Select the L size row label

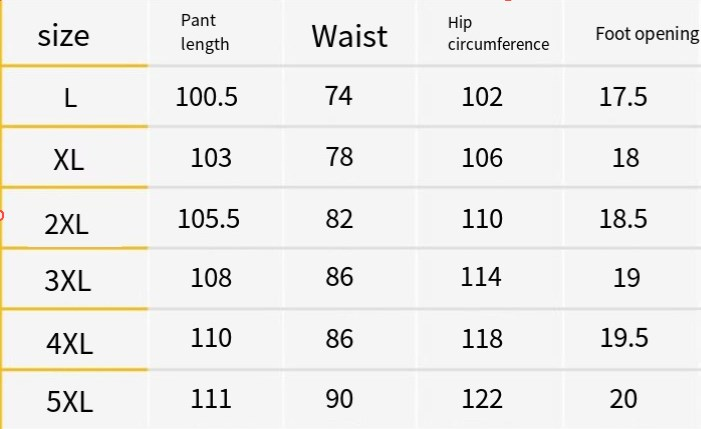[x=70, y=98]
